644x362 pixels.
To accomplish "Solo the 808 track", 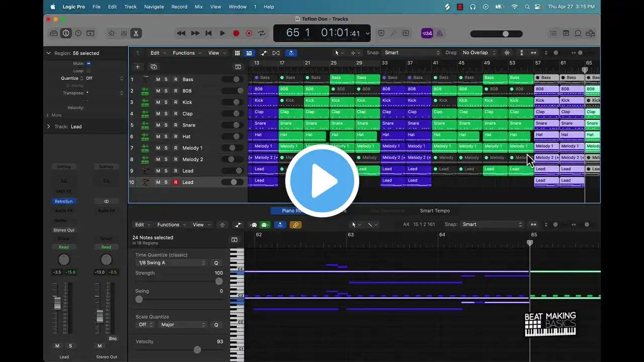I will [x=166, y=91].
